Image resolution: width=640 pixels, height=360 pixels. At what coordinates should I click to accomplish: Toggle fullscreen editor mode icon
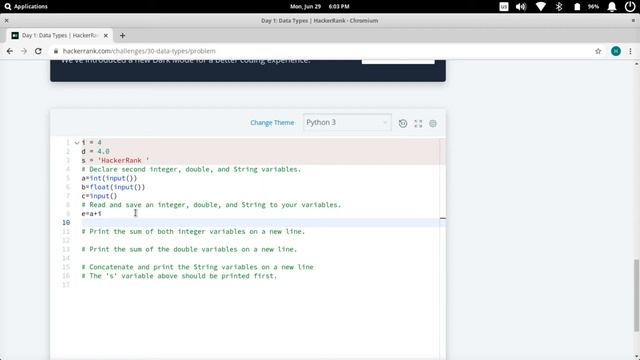418,123
